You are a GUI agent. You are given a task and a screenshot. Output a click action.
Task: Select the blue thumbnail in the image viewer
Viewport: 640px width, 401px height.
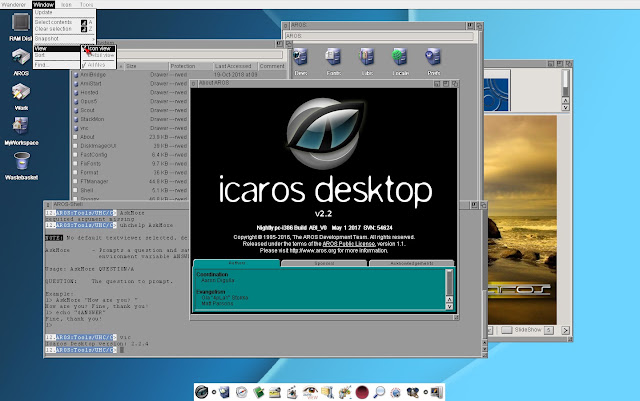[496, 95]
